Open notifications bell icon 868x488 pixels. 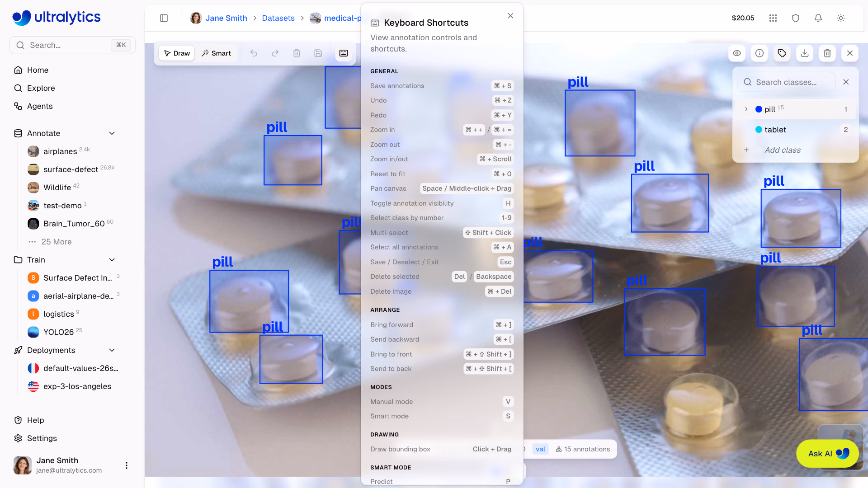[x=818, y=18]
